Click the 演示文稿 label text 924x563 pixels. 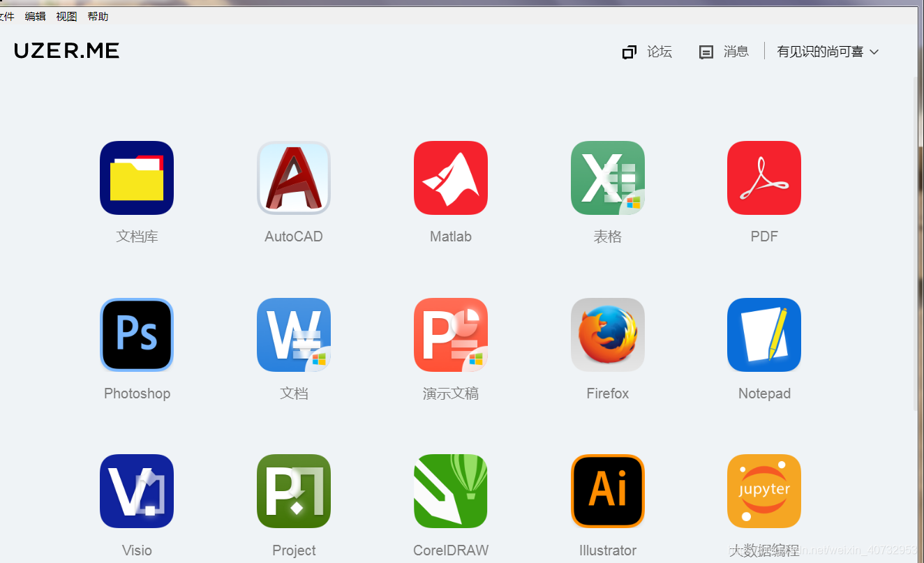[x=451, y=393]
